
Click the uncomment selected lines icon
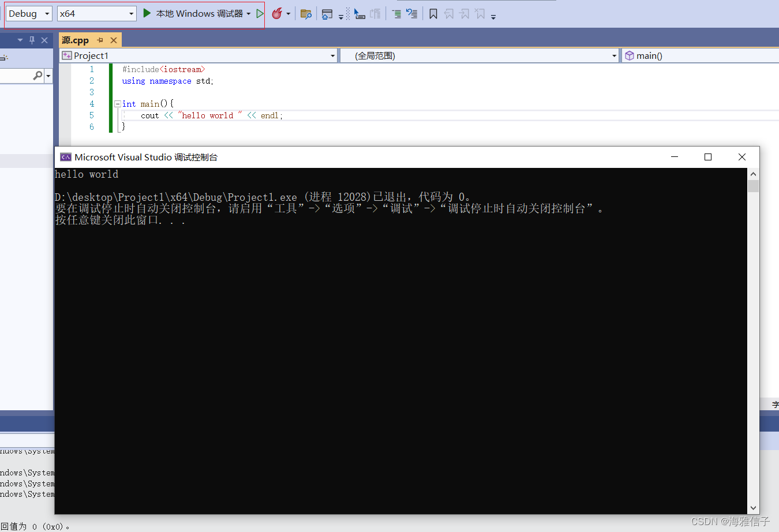tap(411, 14)
